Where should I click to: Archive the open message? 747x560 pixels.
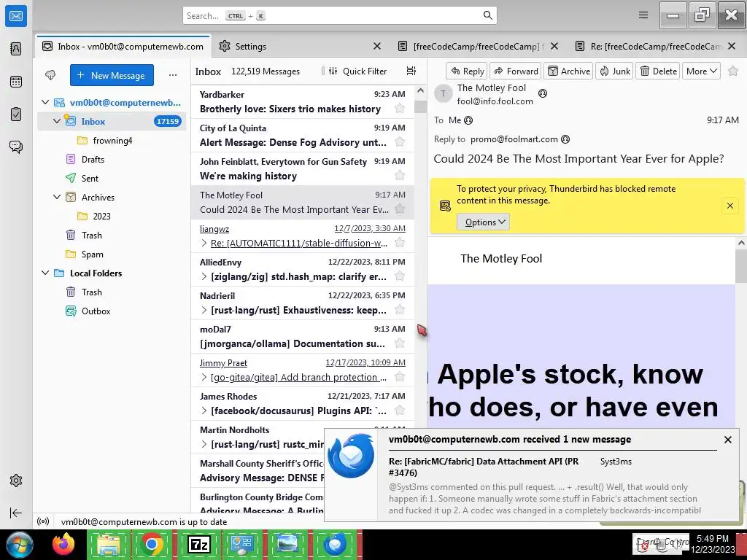(569, 71)
